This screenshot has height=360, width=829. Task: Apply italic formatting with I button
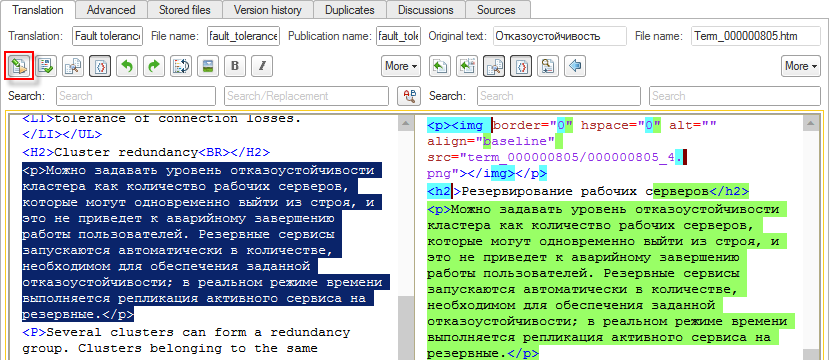pos(262,66)
